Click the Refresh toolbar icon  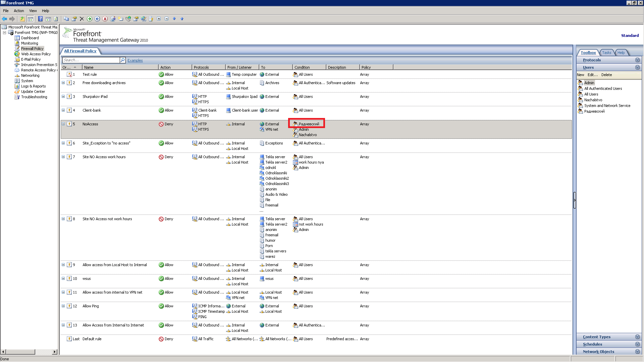(x=56, y=19)
